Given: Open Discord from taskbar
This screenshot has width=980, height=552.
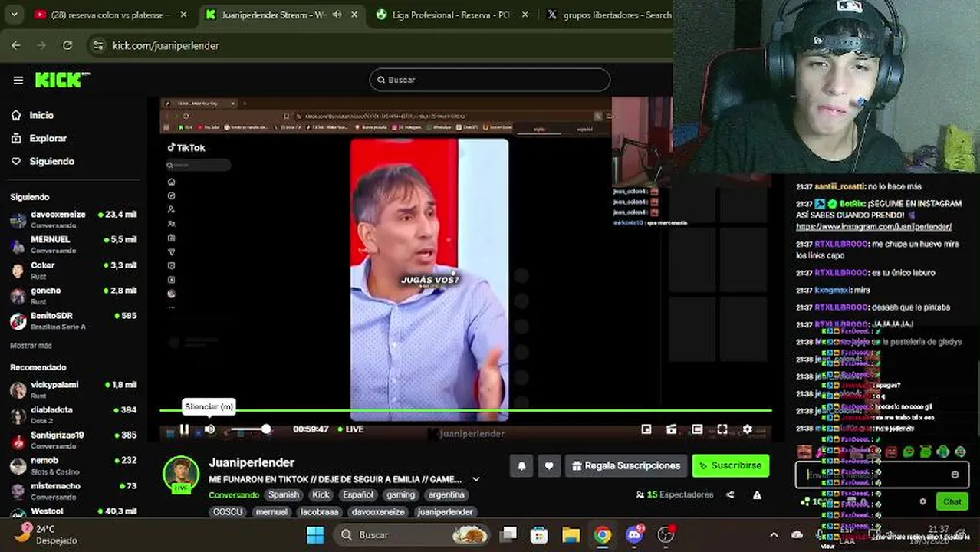Looking at the screenshot, I should (x=635, y=534).
